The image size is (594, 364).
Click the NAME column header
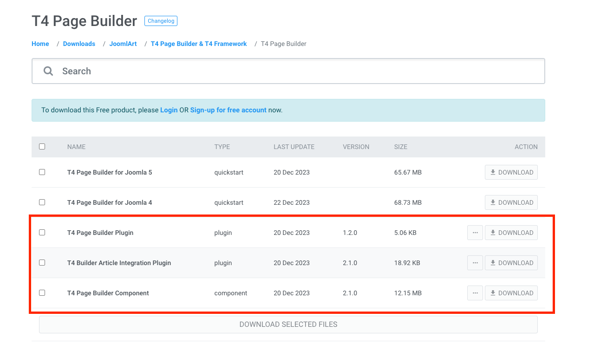pos(77,147)
